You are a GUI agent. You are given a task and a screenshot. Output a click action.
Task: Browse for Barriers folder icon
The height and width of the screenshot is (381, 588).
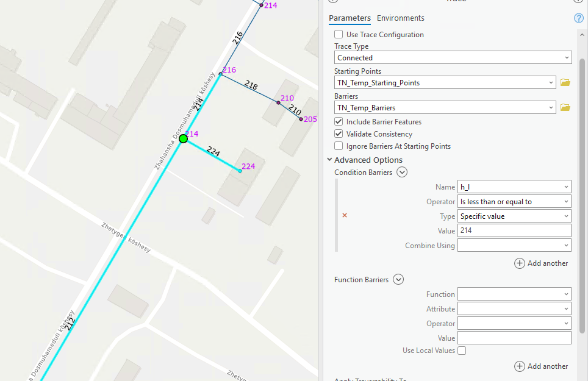[565, 107]
